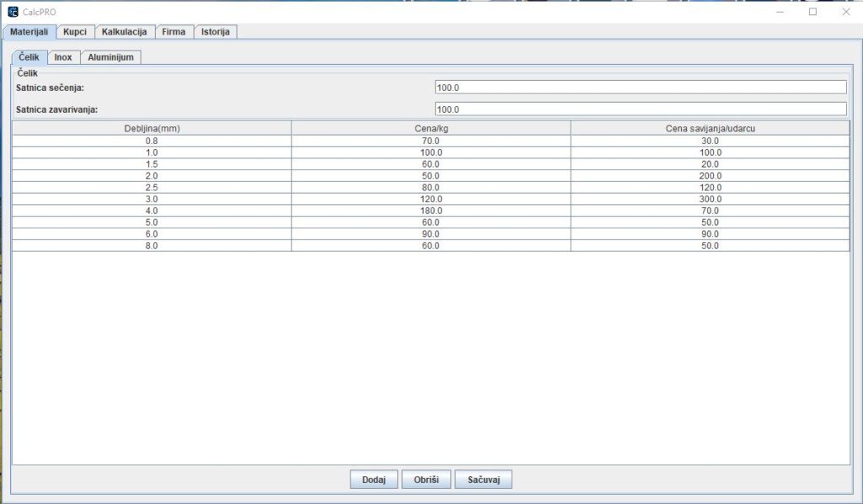Close the CalcPRO window
863x504 pixels.
[846, 12]
